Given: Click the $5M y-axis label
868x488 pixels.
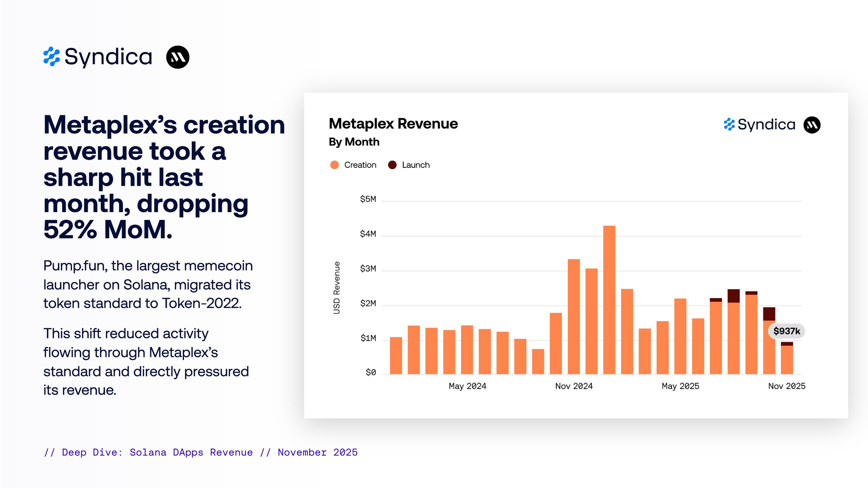Looking at the screenshot, I should (x=368, y=199).
